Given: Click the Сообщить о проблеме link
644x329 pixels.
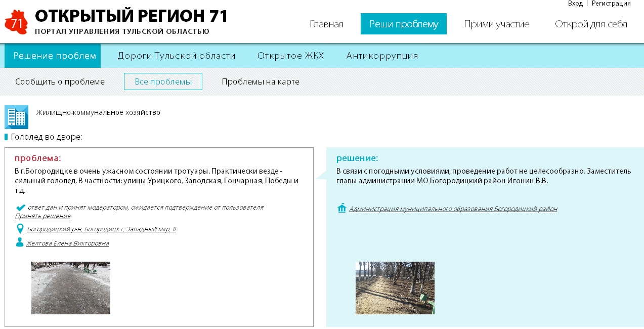Looking at the screenshot, I should [60, 81].
